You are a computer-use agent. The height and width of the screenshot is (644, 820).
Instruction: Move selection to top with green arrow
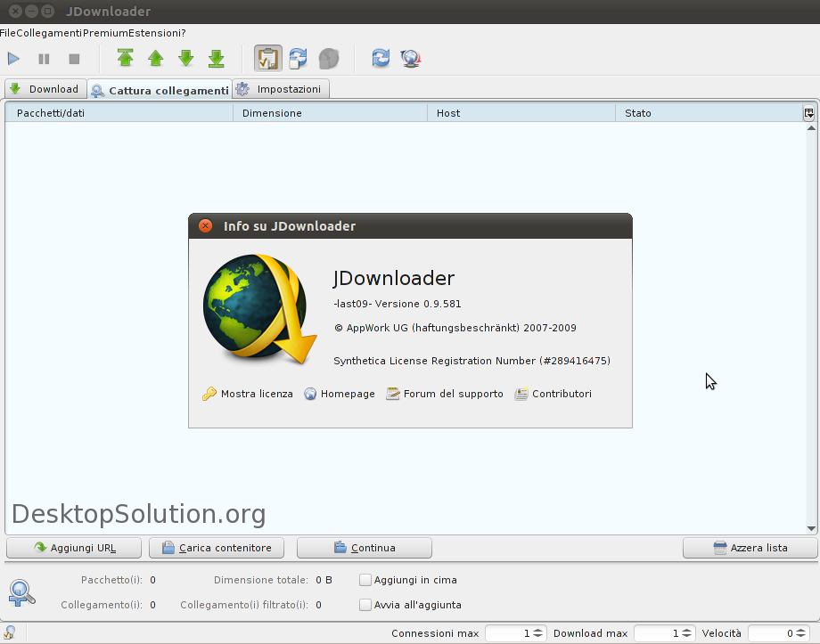126,59
